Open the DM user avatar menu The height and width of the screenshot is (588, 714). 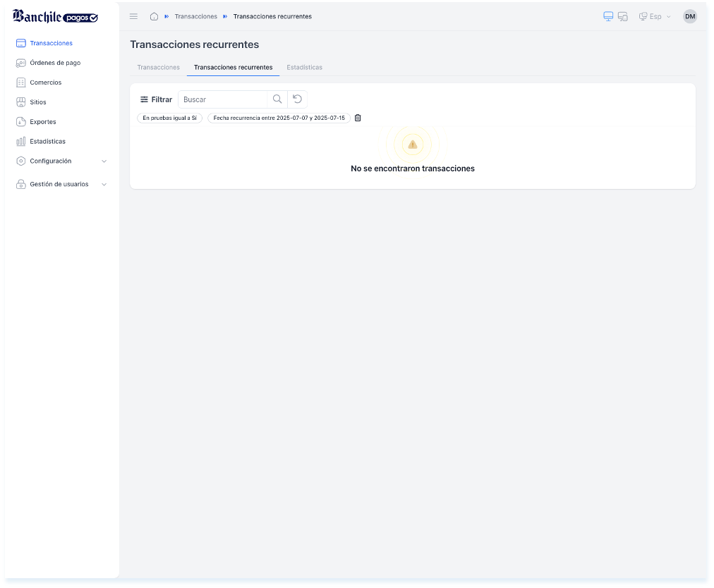[690, 16]
